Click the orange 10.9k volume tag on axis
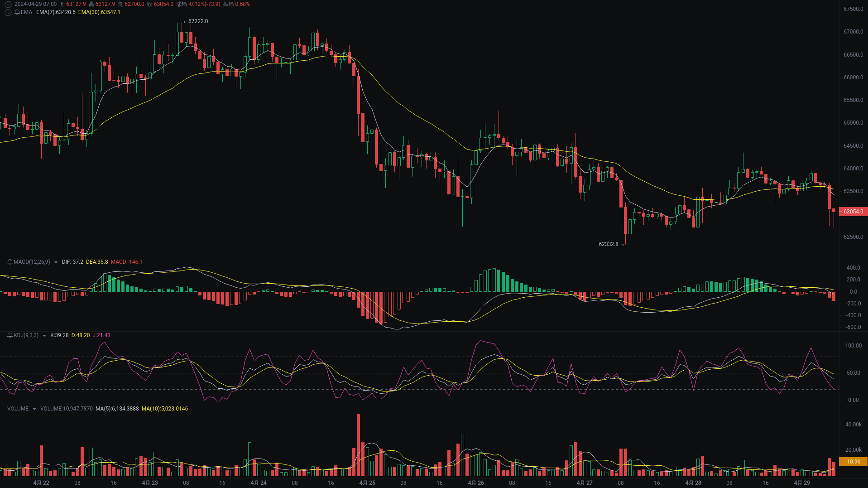This screenshot has height=488, width=868. click(x=853, y=462)
